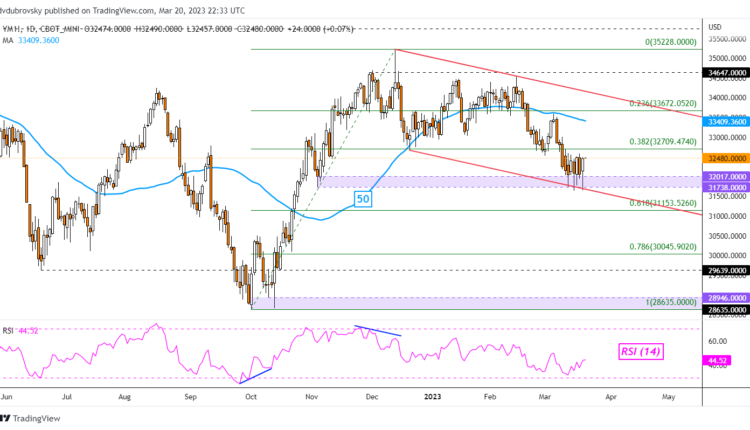Click the 2023 marker on time axis

(x=433, y=396)
